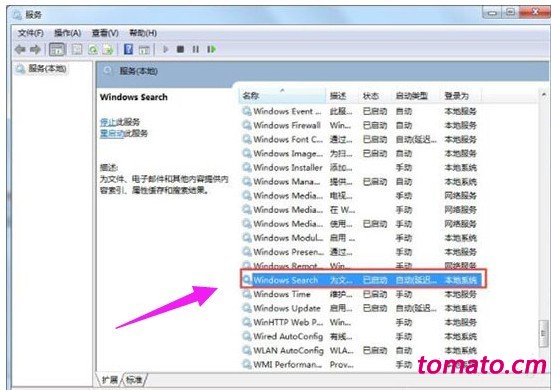Click the Restart service toolbar icon
551x390 pixels.
click(x=211, y=49)
